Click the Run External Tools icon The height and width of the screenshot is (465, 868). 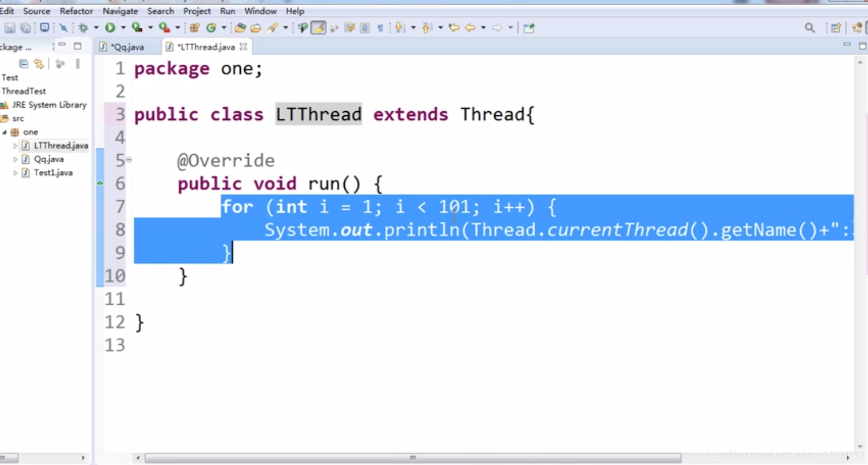pyautogui.click(x=164, y=28)
